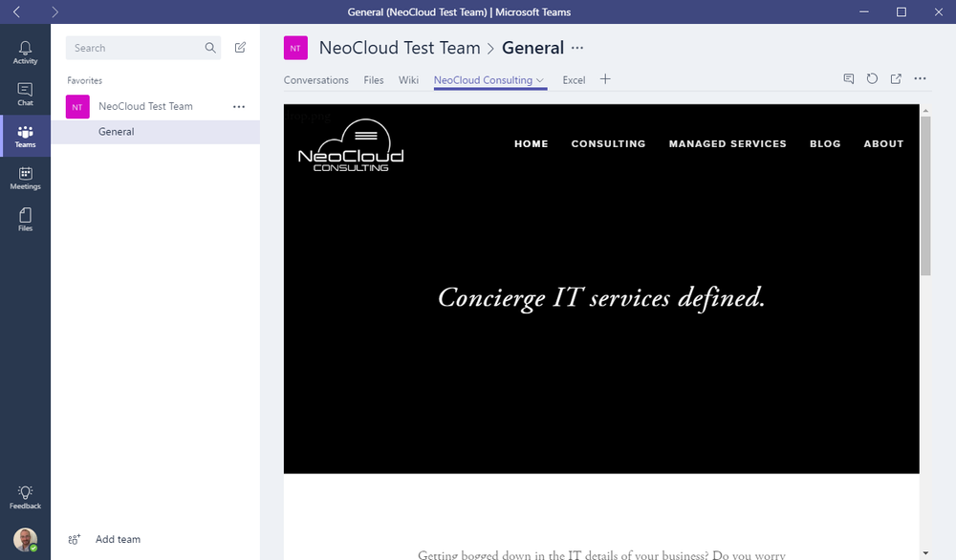The image size is (956, 560).
Task: Click the search magnifier icon
Action: (210, 48)
